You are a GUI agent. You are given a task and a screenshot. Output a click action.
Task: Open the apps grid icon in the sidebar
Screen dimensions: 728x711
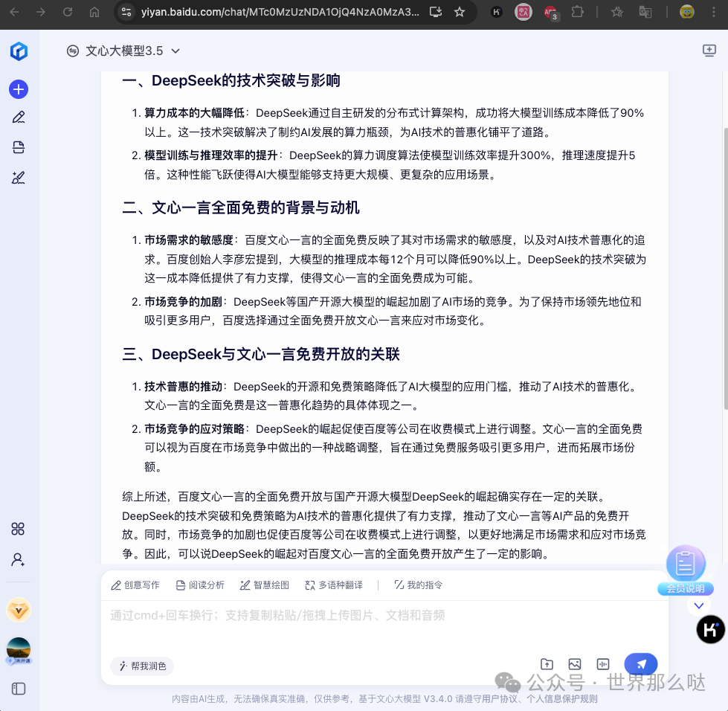[x=18, y=529]
